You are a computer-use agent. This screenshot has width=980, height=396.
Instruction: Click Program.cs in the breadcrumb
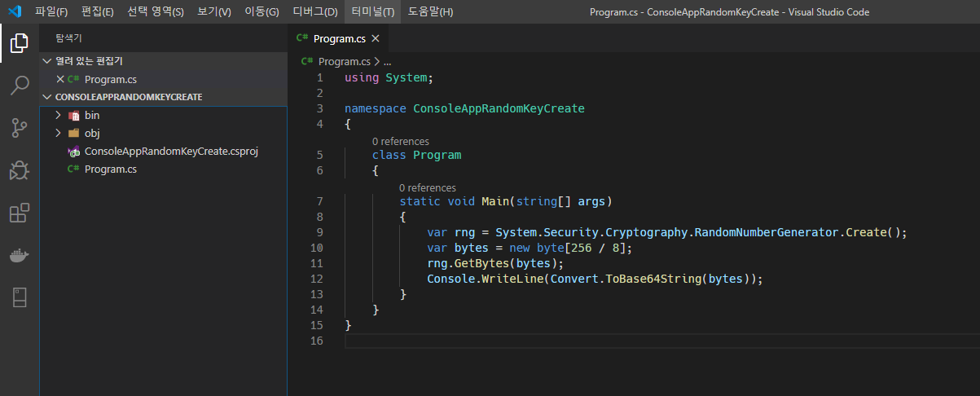(345, 61)
